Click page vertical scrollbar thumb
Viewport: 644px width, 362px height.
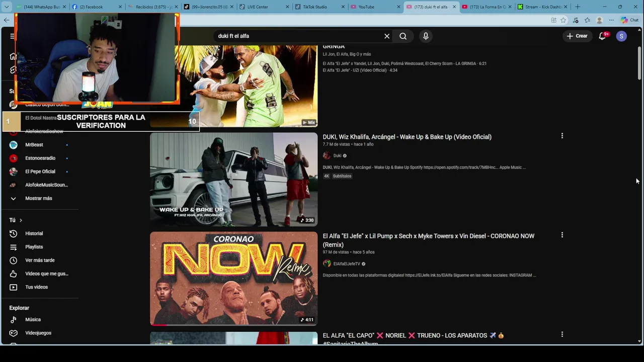tap(640, 63)
